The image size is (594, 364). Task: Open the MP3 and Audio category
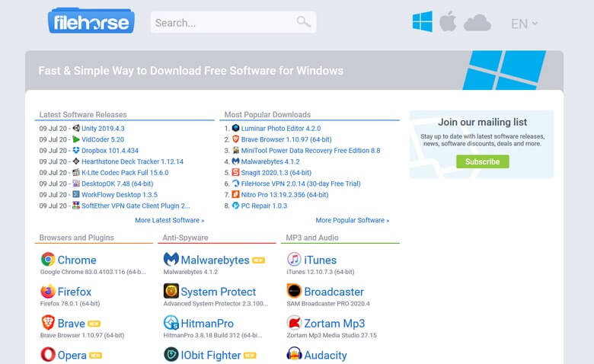[312, 238]
